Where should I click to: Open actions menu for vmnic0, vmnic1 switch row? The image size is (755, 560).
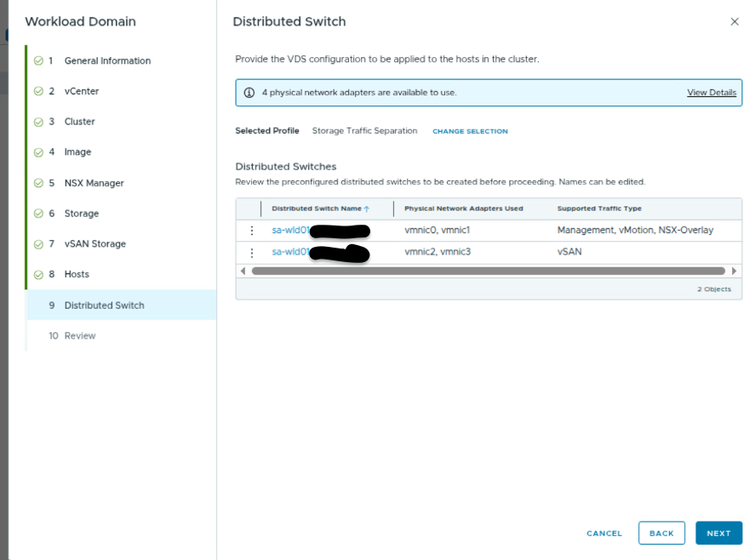click(252, 231)
